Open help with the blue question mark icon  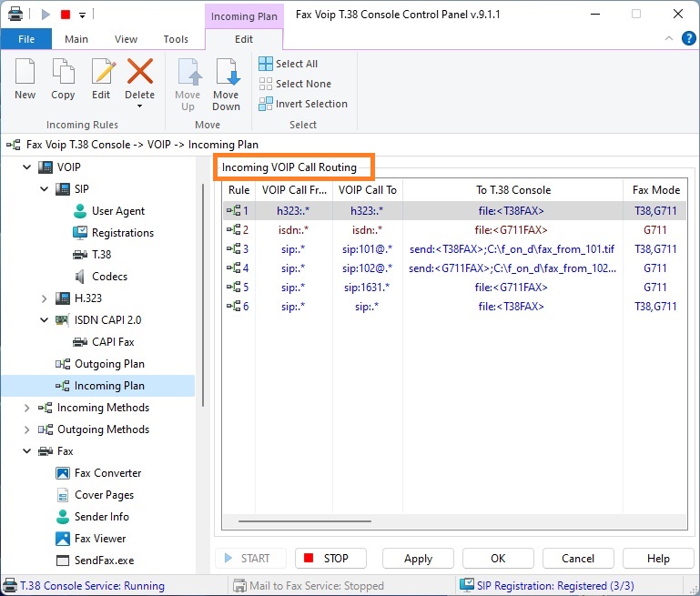688,38
